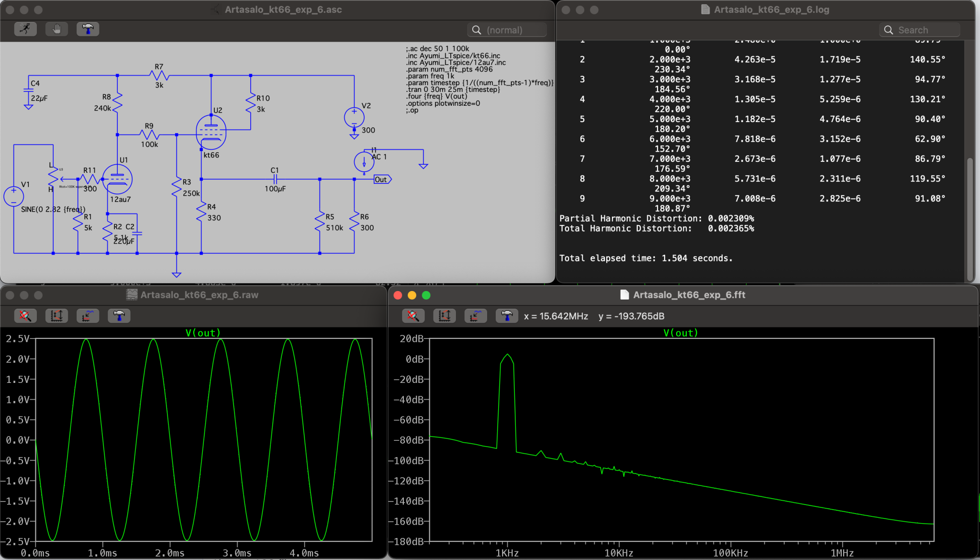Select the V2 300 voltage source symbol
The image size is (980, 560).
(354, 118)
